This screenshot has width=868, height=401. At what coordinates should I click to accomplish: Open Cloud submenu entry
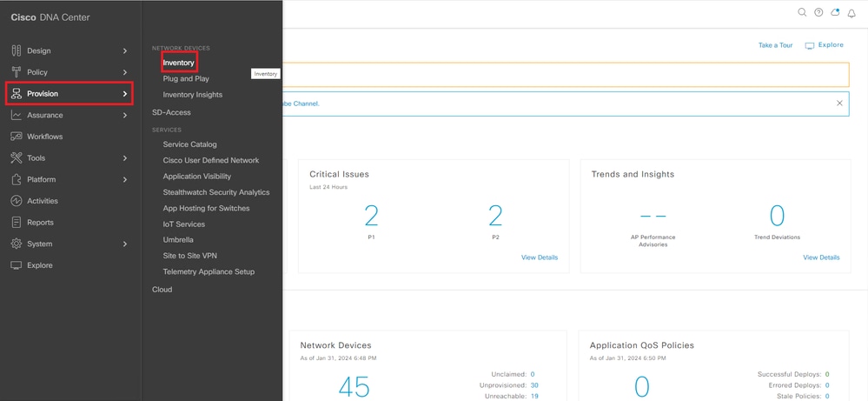(162, 289)
